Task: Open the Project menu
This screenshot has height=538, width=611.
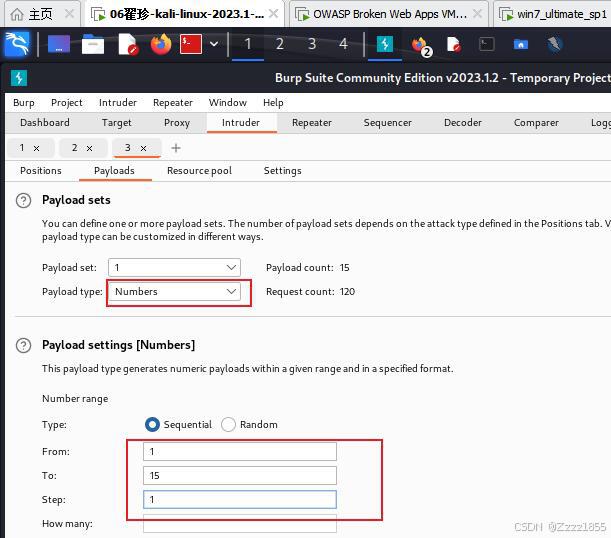Action: (67, 103)
